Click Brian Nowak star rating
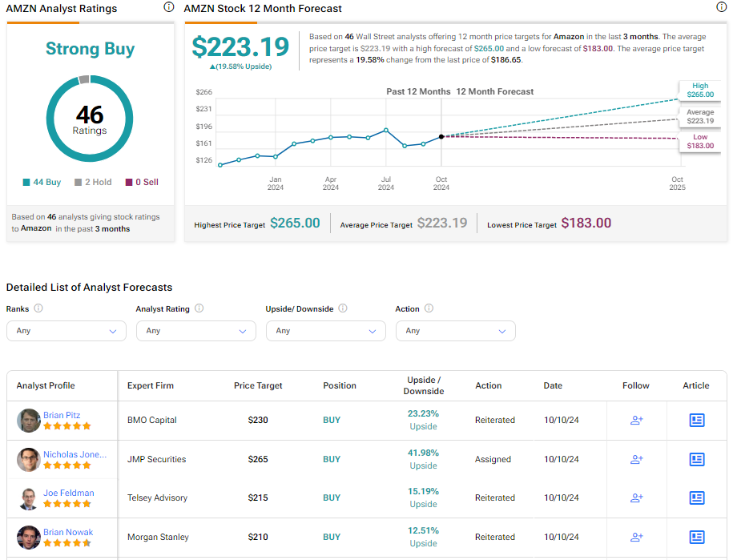Viewport: 733px width, 560px height. coord(66,542)
